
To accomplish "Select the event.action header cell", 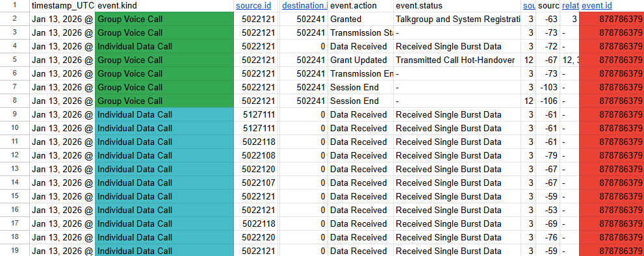I will pos(361,6).
